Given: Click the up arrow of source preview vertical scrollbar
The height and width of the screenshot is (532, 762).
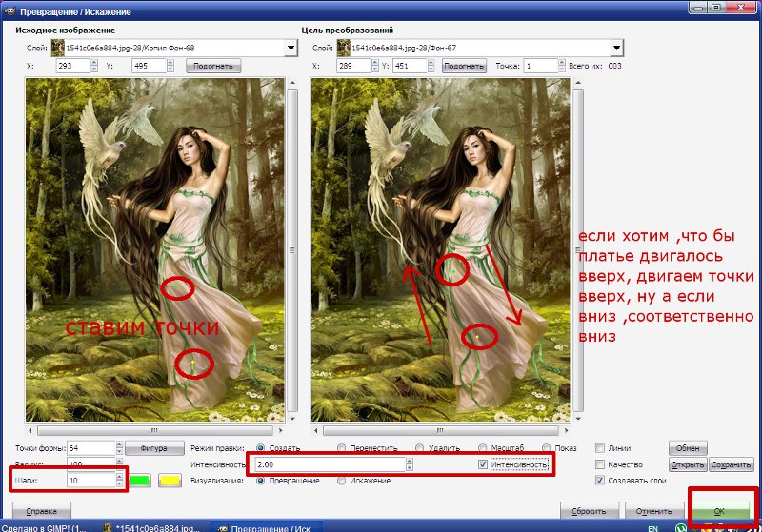Looking at the screenshot, I should [x=292, y=83].
